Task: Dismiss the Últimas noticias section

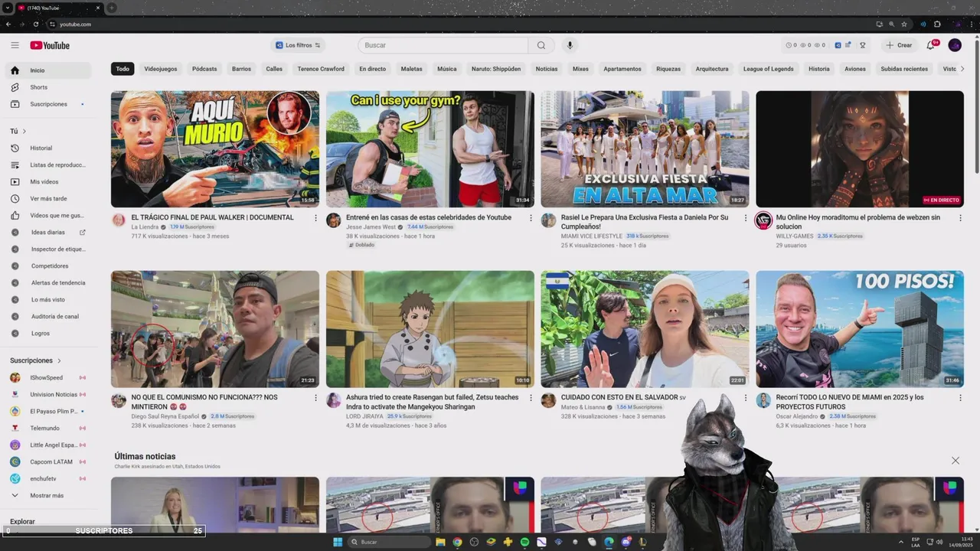Action: pos(955,461)
